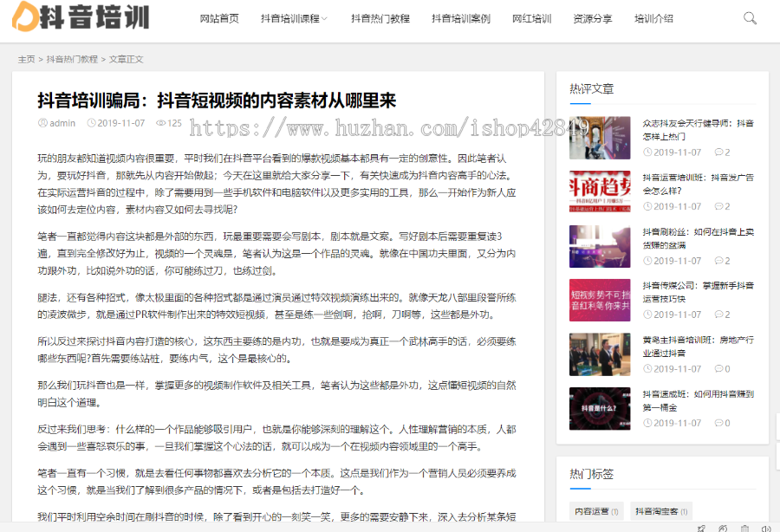Click the rocket icon in bottom status bar
The image size is (780, 532).
pos(701,529)
